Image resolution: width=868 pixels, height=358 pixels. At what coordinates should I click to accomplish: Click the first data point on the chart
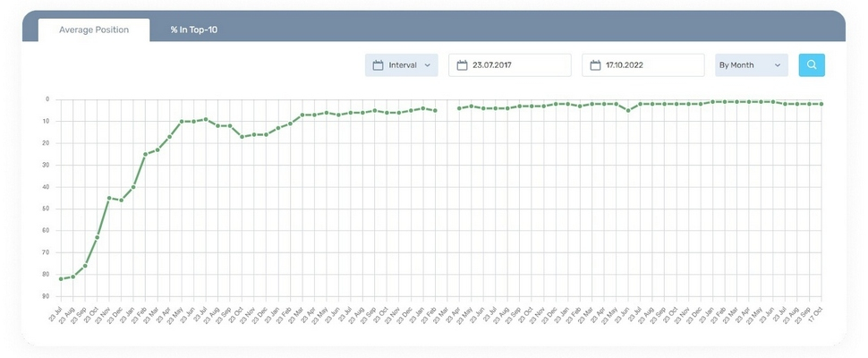click(61, 278)
